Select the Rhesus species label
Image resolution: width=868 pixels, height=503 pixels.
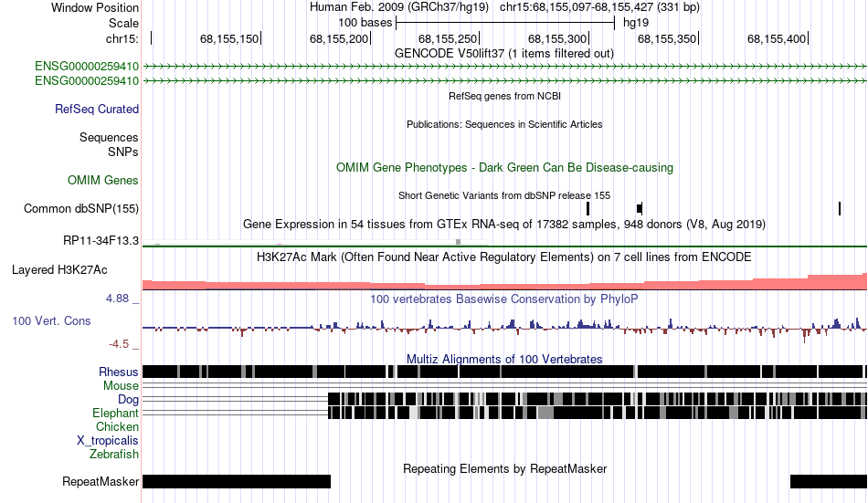click(x=119, y=372)
